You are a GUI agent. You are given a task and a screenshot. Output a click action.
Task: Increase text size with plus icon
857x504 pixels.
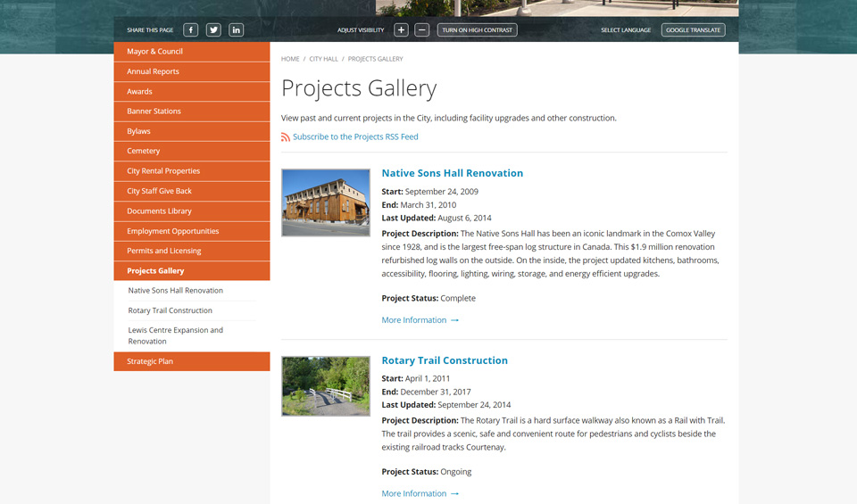click(401, 29)
